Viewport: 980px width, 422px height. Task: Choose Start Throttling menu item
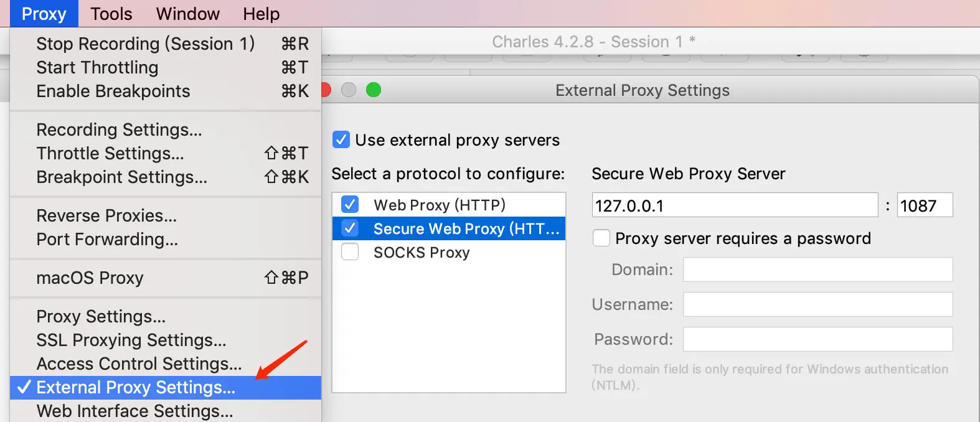[x=97, y=67]
